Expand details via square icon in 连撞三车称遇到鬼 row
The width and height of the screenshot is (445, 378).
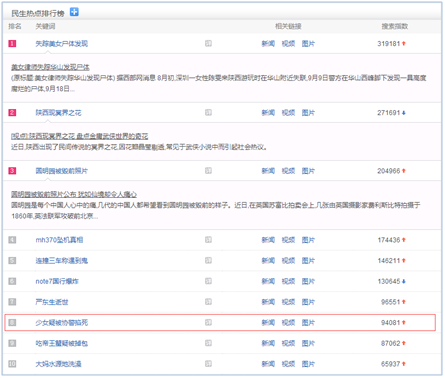pos(208,260)
